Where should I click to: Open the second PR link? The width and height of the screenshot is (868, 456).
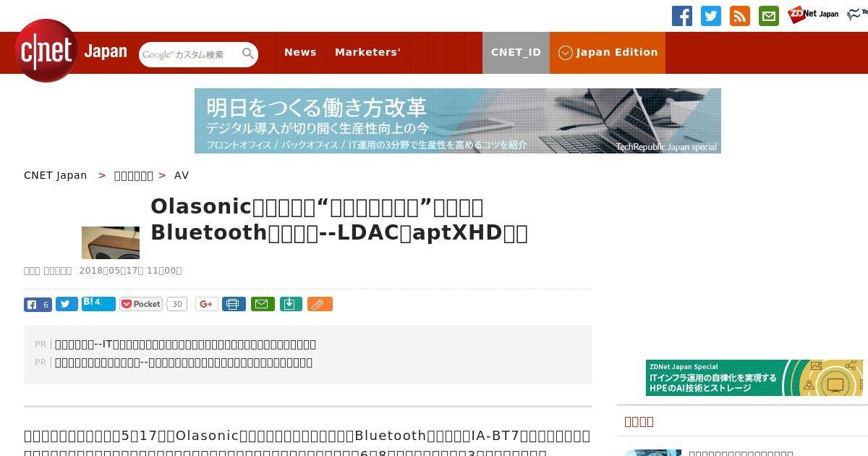click(184, 363)
